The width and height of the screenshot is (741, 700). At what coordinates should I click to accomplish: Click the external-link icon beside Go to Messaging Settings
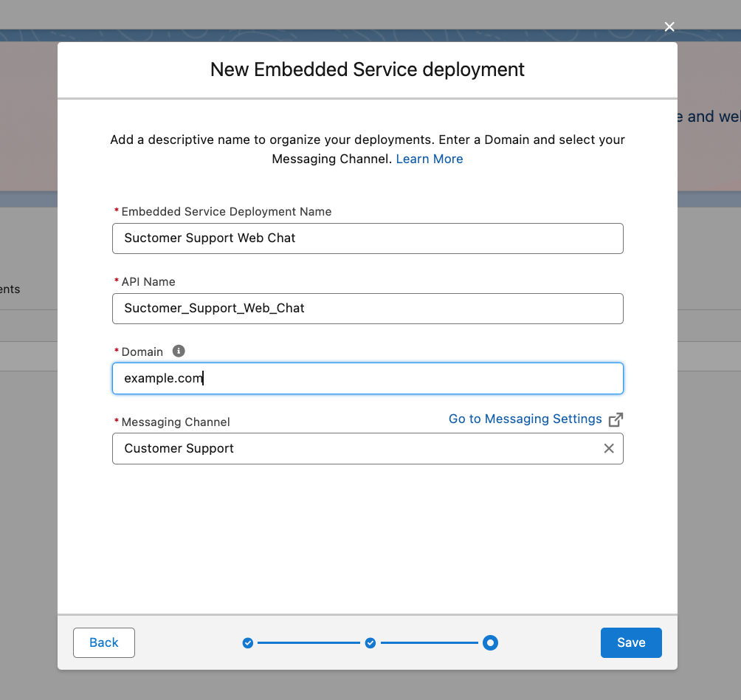[x=616, y=419]
